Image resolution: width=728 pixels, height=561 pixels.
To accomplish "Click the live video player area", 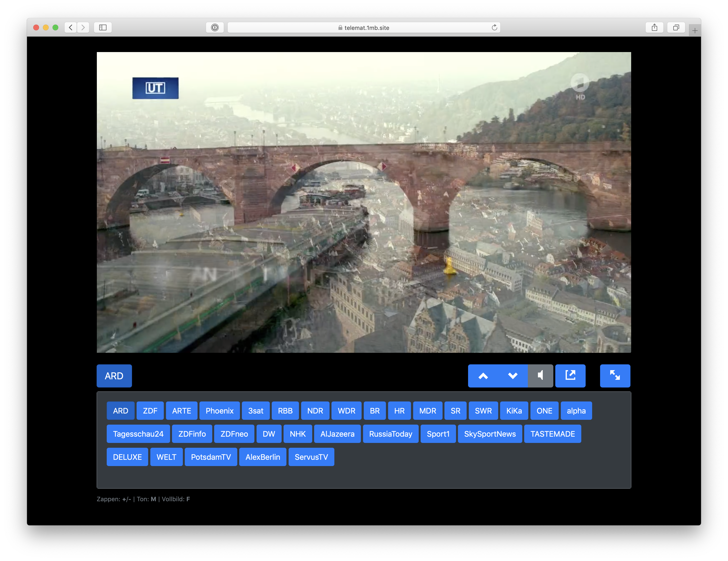I will click(364, 202).
